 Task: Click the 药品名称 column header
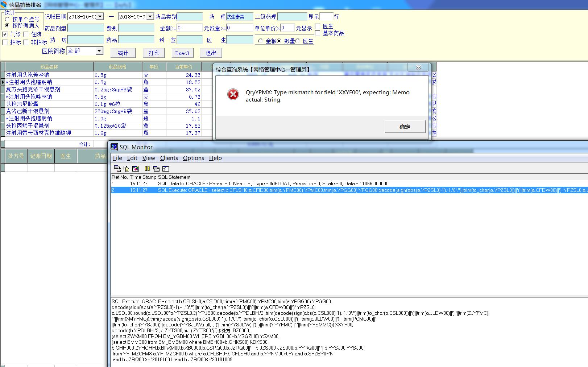click(x=49, y=67)
